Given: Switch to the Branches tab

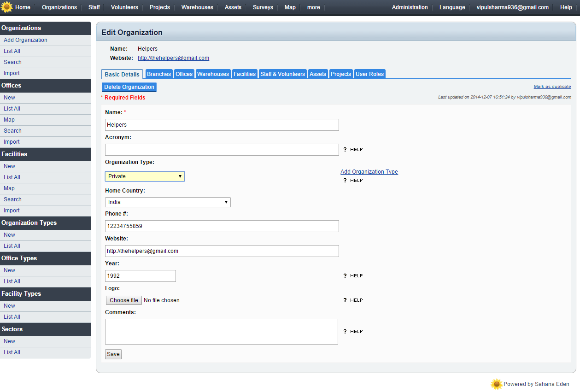Looking at the screenshot, I should (x=159, y=74).
